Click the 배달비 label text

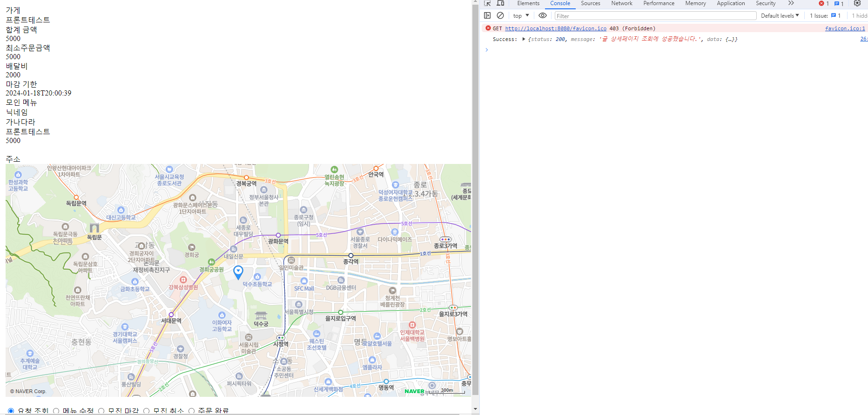(16, 66)
